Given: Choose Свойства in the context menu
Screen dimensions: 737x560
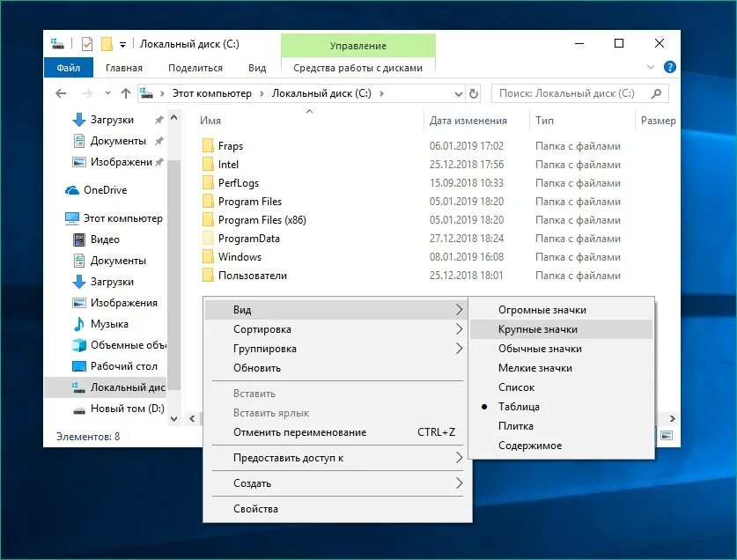Looking at the screenshot, I should (x=336, y=508).
